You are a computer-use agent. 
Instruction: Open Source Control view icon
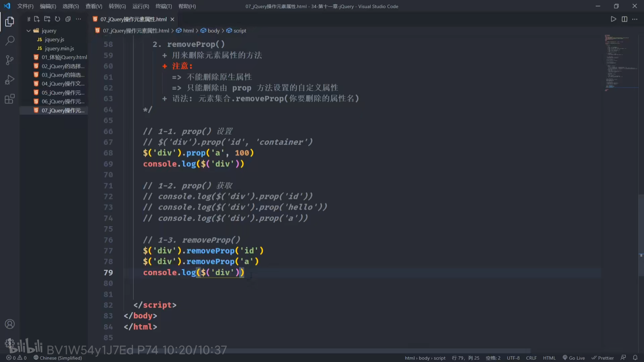[x=10, y=60]
